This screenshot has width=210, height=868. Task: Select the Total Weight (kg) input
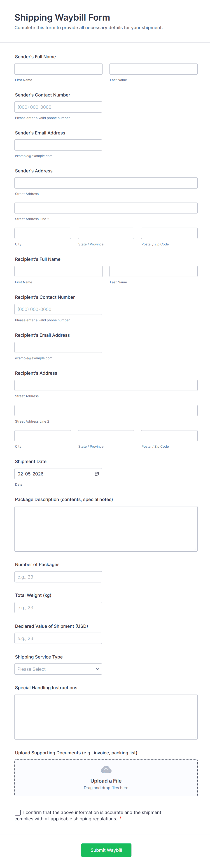[58, 607]
